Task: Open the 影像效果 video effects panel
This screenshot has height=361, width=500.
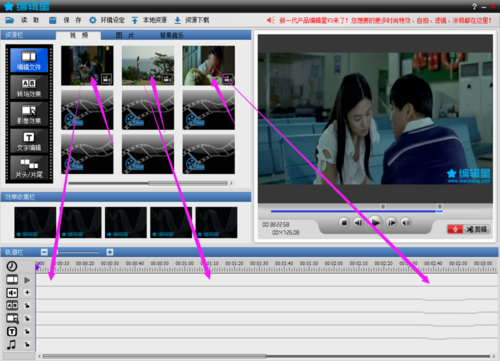Action: pos(29,114)
